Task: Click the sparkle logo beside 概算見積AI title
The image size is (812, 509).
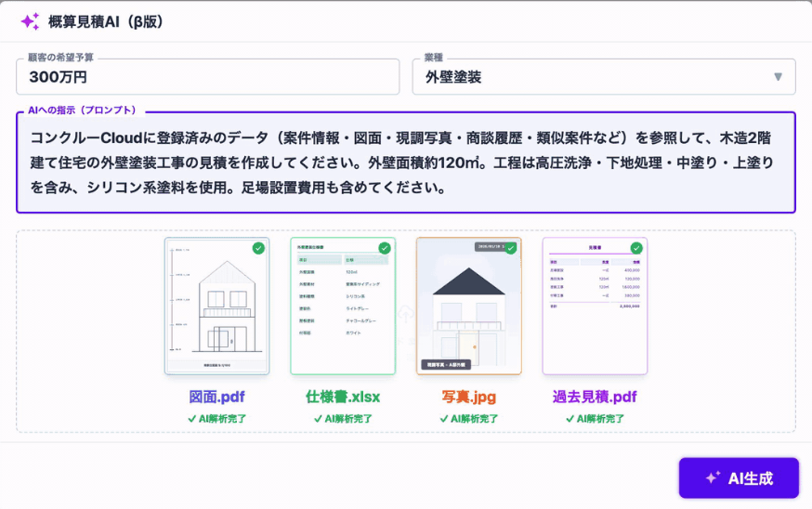Action: pos(30,21)
